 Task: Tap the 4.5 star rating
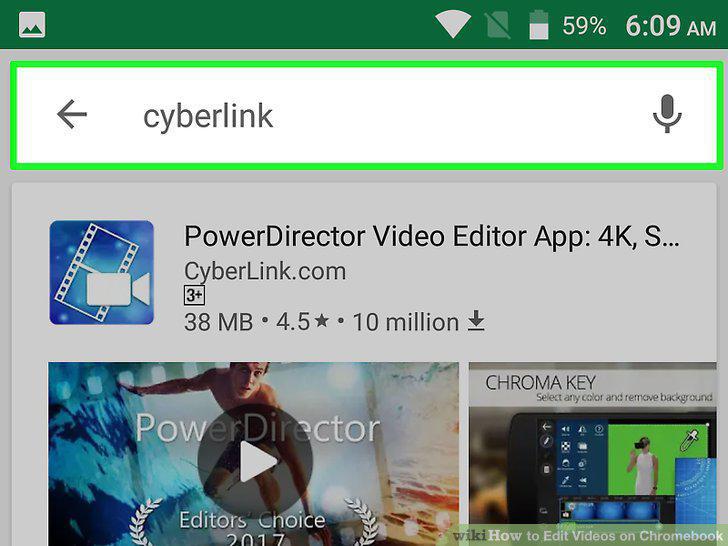pos(303,322)
